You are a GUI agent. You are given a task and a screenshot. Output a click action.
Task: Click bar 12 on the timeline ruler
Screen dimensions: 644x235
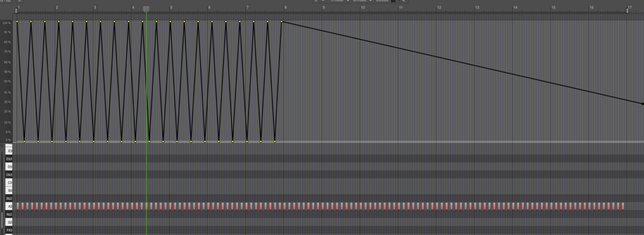[x=439, y=8]
